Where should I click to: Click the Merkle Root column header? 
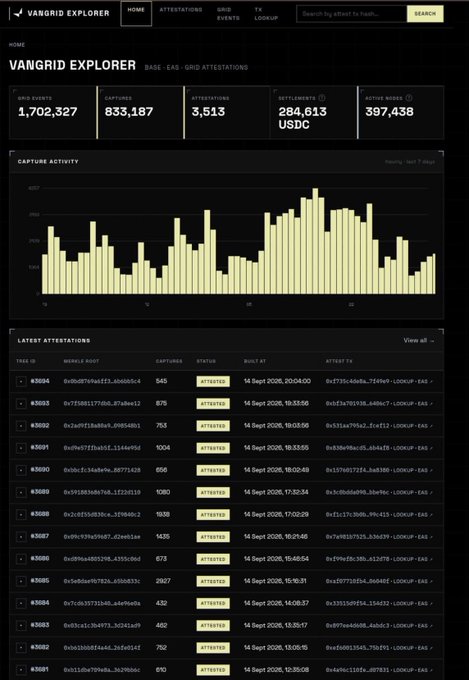pyautogui.click(x=81, y=361)
